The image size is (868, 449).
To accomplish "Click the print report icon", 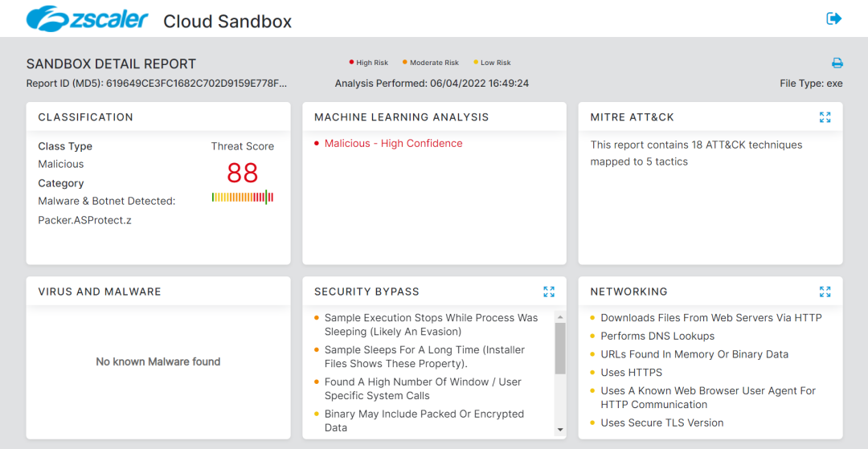I will click(x=837, y=63).
